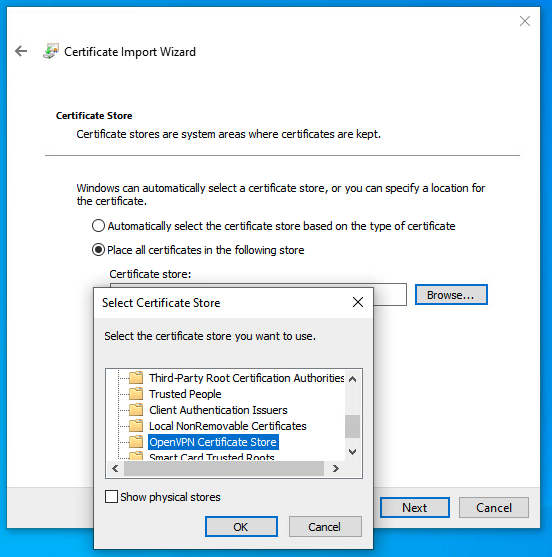Click the store list scroll-down arrow
This screenshot has width=552, height=557.
352,452
